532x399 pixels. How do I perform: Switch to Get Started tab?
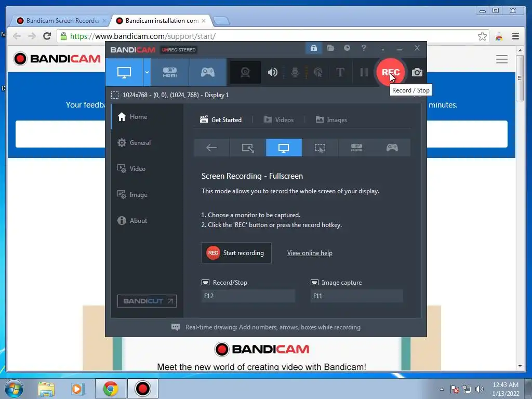point(221,120)
